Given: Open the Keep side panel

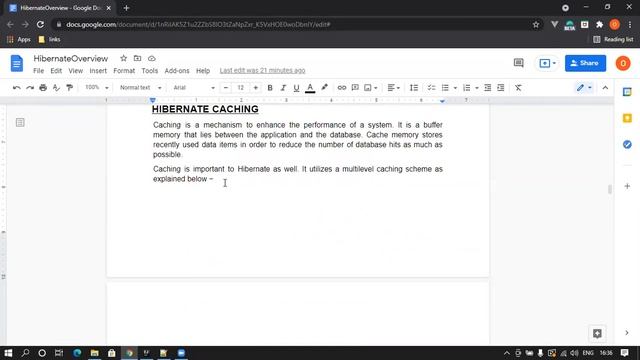Looking at the screenshot, I should (627, 118).
